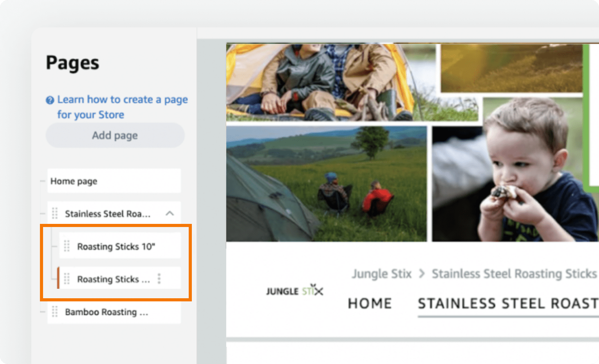Click the drag handle of the selected Roasting Sticks ... page
Image resolution: width=599 pixels, height=364 pixels.
[x=67, y=279]
